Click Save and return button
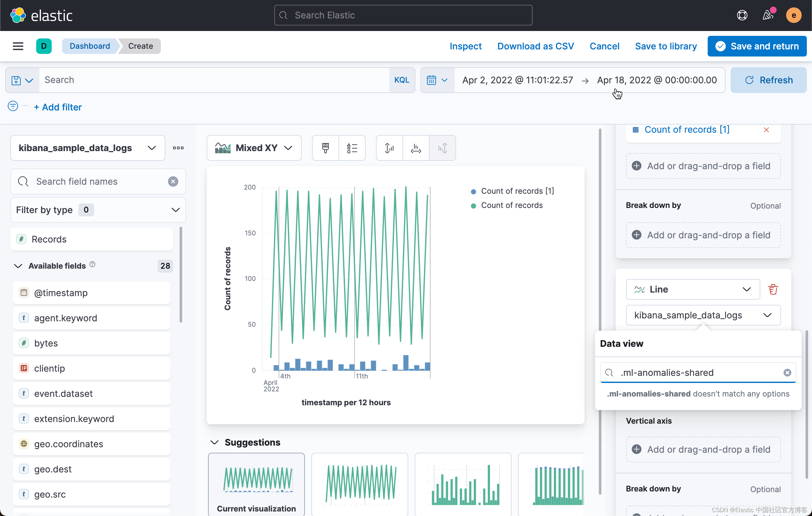The width and height of the screenshot is (812, 516). click(757, 46)
